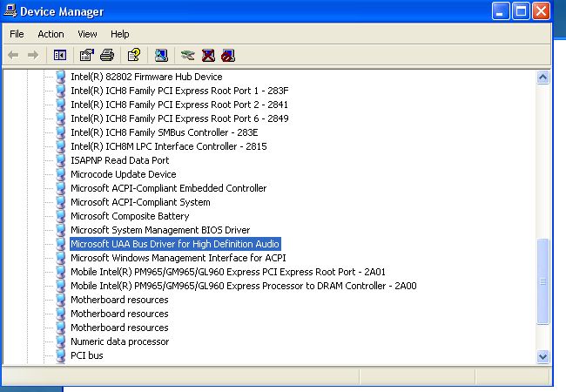This screenshot has height=392, width=566.
Task: Click the Print toolbar icon
Action: [107, 55]
